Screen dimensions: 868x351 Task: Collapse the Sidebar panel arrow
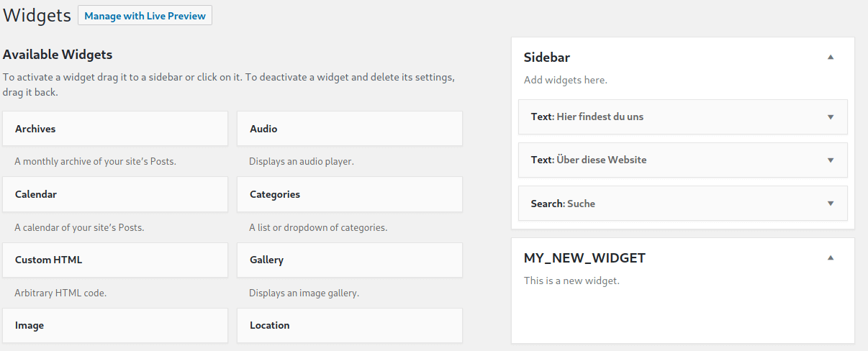tap(831, 58)
